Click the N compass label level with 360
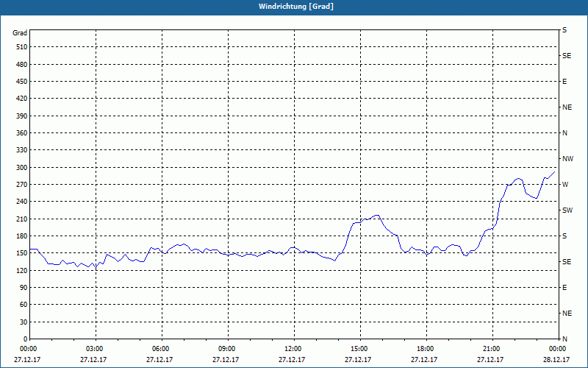The width and height of the screenshot is (588, 368). 565,133
